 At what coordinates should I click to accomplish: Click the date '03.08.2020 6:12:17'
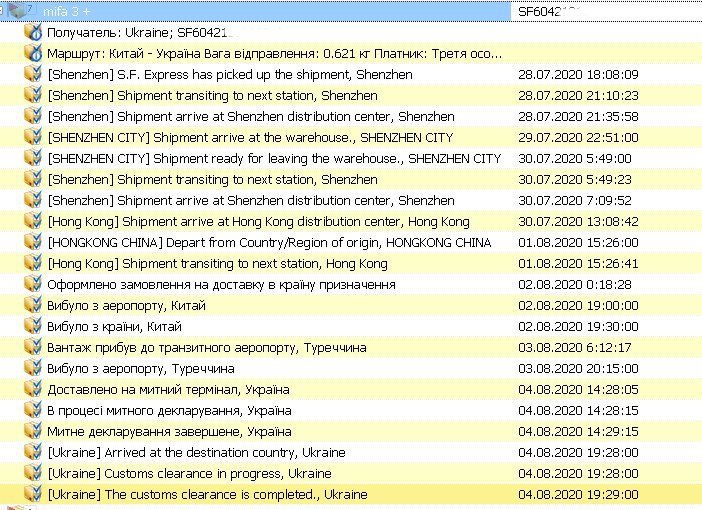pyautogui.click(x=575, y=348)
